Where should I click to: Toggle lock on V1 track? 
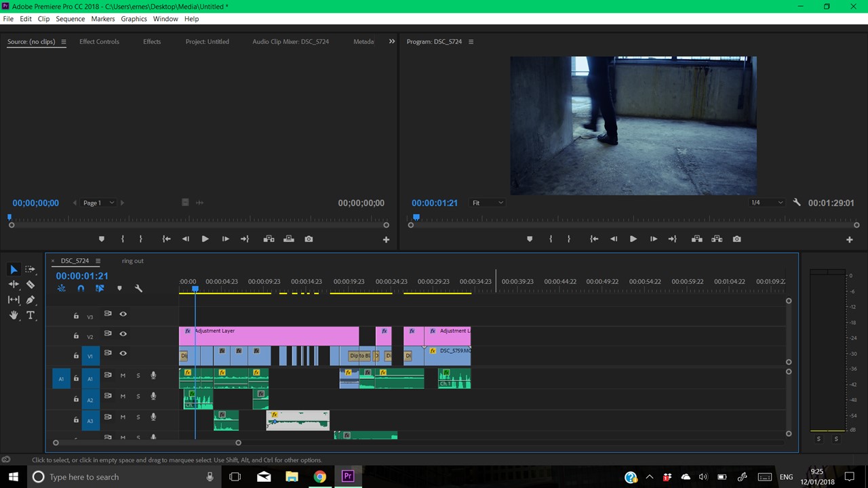tap(76, 356)
